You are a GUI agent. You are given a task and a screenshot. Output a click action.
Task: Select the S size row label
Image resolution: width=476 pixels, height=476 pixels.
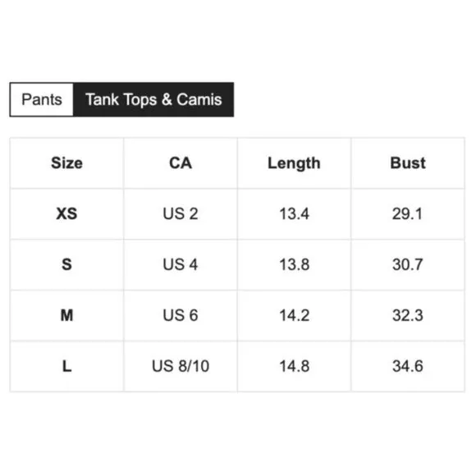tap(66, 264)
